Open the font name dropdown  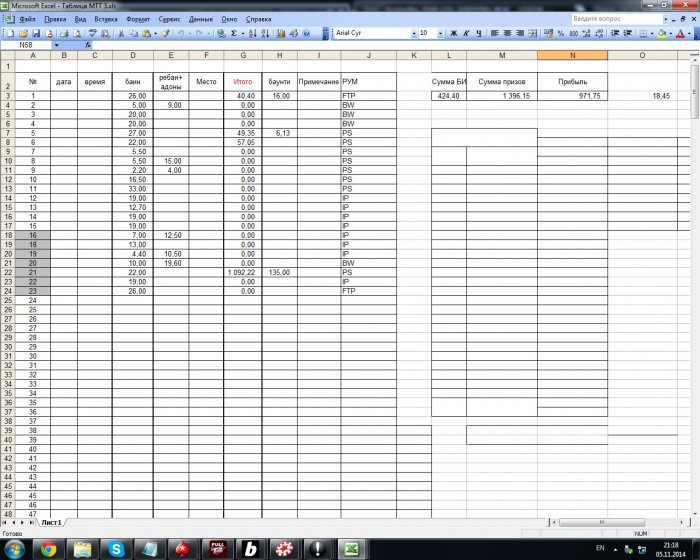click(414, 33)
